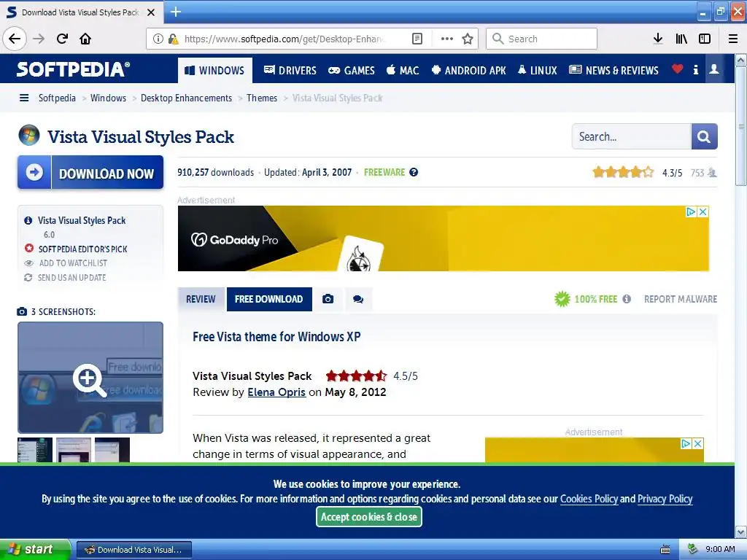Open page actions three-dots menu
This screenshot has width=747, height=560.
coord(447,39)
